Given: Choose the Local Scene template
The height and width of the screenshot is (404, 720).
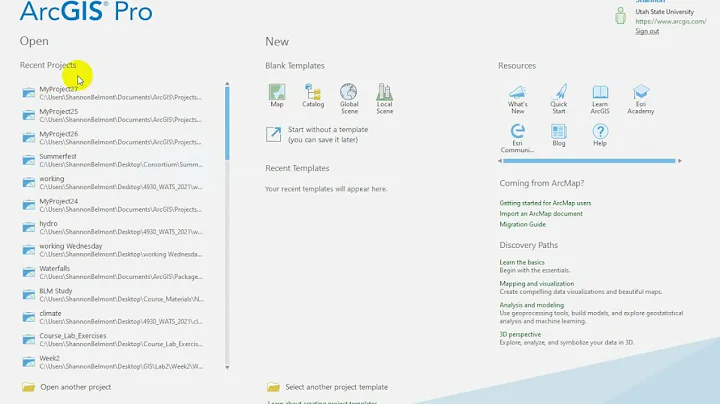Looking at the screenshot, I should click(x=384, y=98).
